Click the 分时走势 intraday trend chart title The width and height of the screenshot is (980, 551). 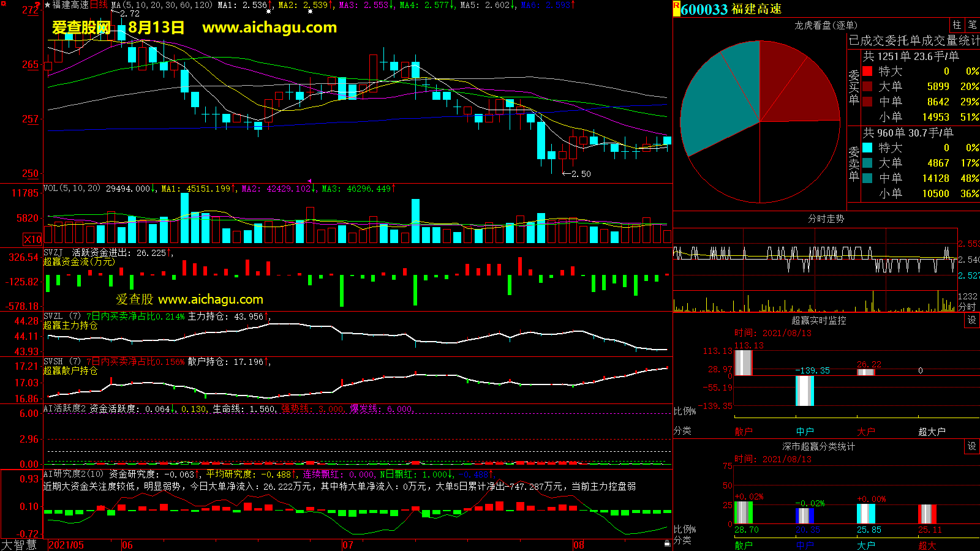(x=826, y=219)
